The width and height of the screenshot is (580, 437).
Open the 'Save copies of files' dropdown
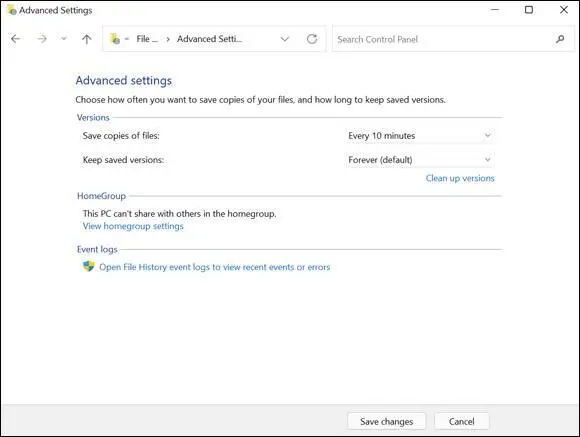click(419, 136)
